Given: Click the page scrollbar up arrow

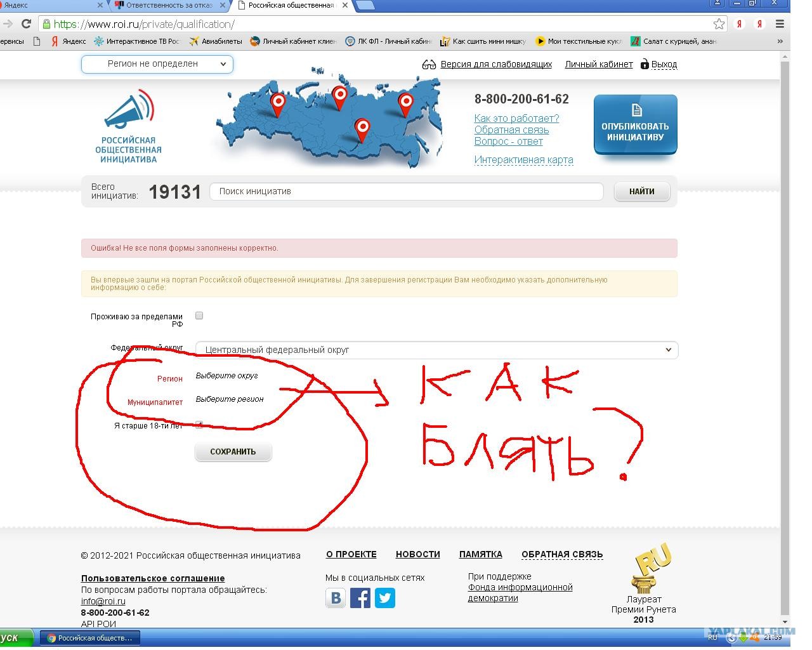Looking at the screenshot, I should [785, 56].
